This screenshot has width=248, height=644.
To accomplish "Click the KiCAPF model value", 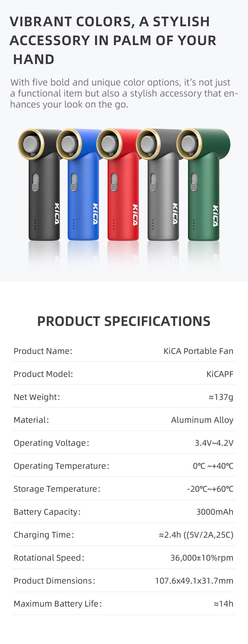I will coord(220,374).
